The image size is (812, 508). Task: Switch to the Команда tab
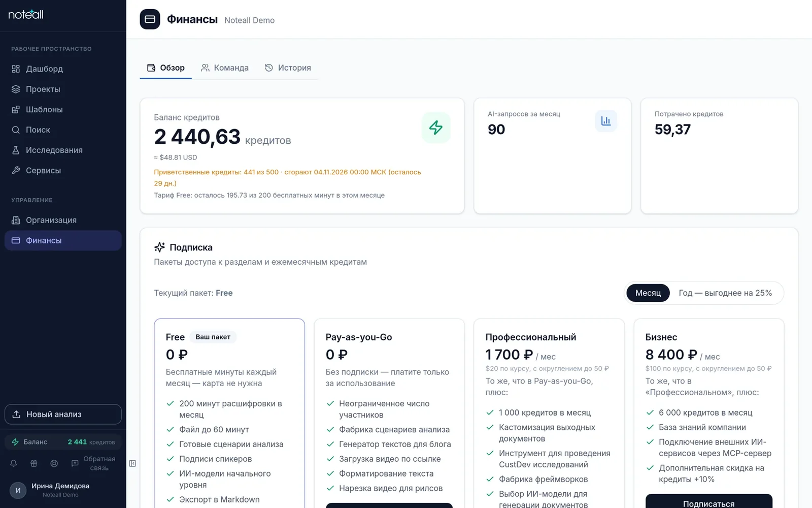pos(225,68)
